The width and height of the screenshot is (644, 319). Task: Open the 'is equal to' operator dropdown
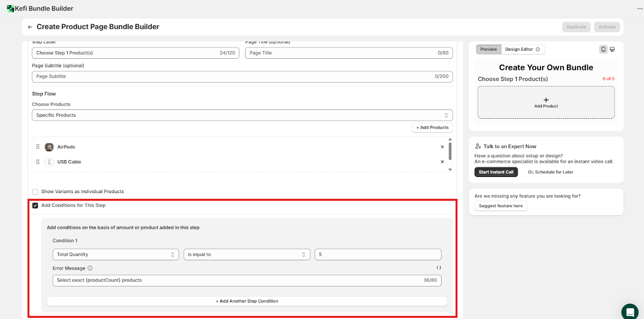coord(246,255)
